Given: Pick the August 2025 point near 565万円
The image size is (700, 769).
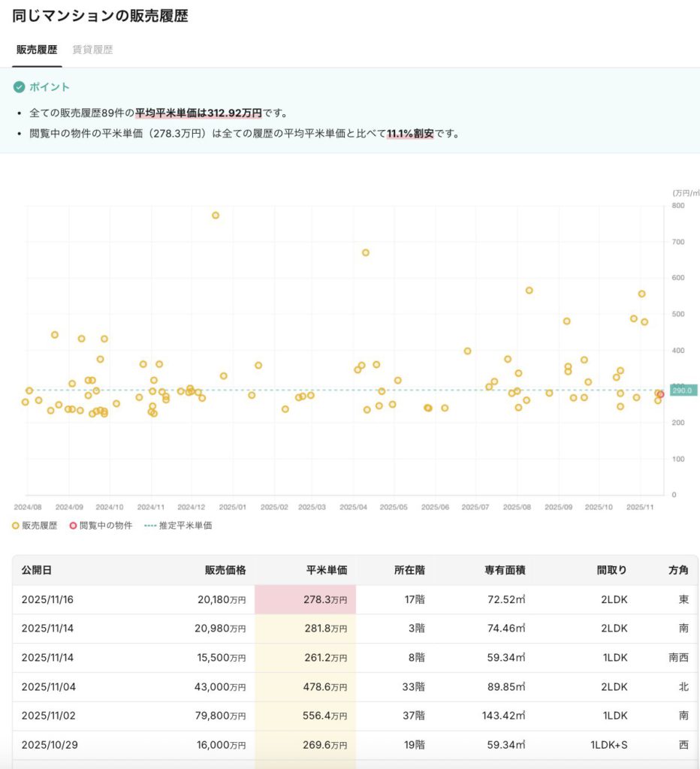Looking at the screenshot, I should pos(529,291).
